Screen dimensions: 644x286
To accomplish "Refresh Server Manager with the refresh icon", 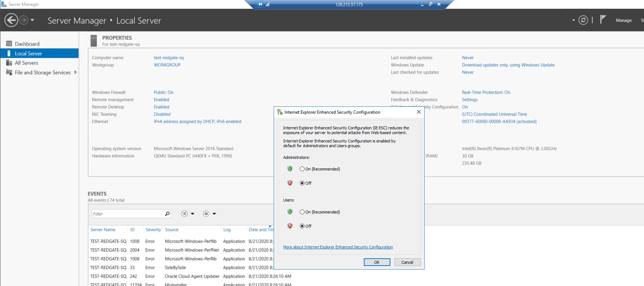I will pyautogui.click(x=583, y=20).
